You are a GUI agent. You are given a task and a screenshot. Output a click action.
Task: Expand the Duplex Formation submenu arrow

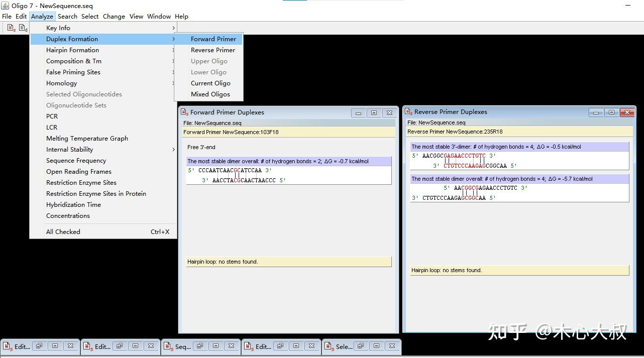[x=173, y=39]
